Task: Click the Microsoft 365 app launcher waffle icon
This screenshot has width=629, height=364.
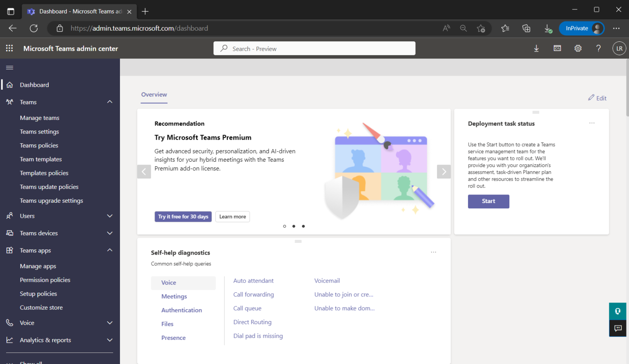Action: [9, 48]
